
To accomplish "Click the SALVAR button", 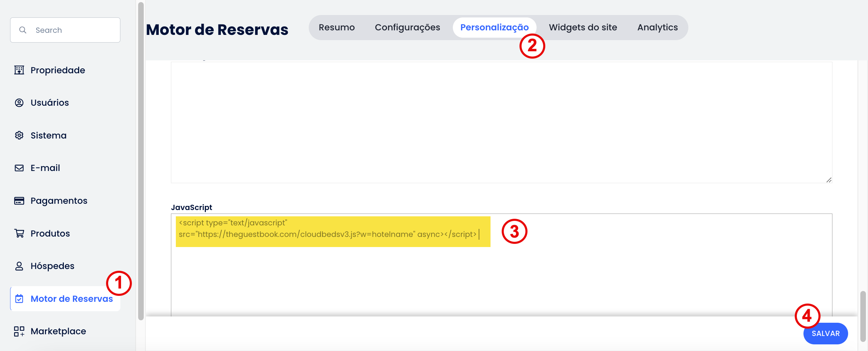I will (x=825, y=334).
